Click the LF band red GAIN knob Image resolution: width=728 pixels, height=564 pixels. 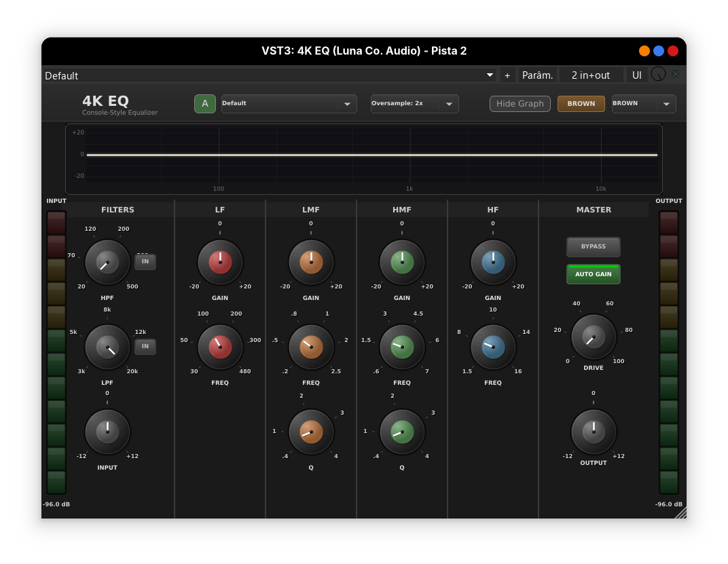point(220,262)
